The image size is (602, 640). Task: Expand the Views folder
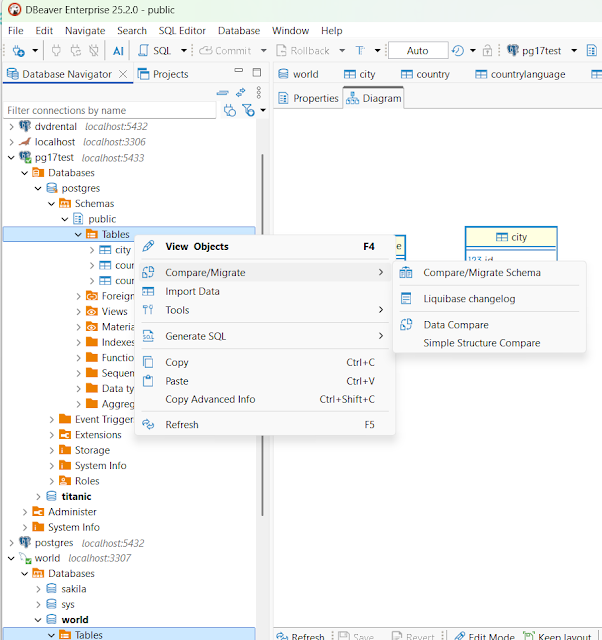79,311
